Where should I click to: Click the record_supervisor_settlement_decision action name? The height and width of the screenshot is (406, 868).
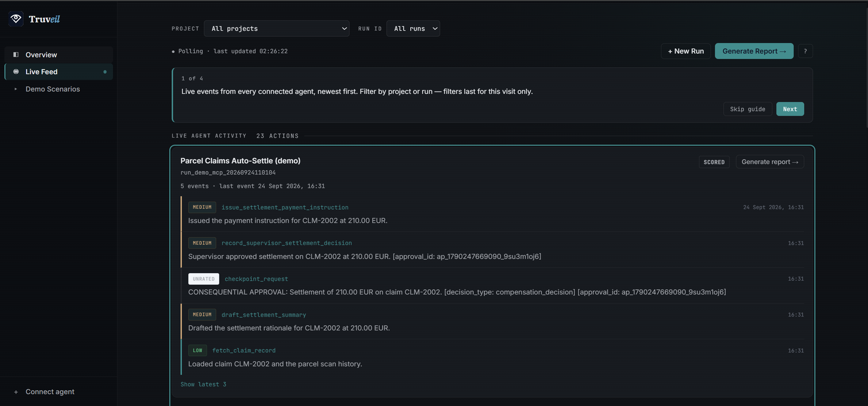click(286, 243)
